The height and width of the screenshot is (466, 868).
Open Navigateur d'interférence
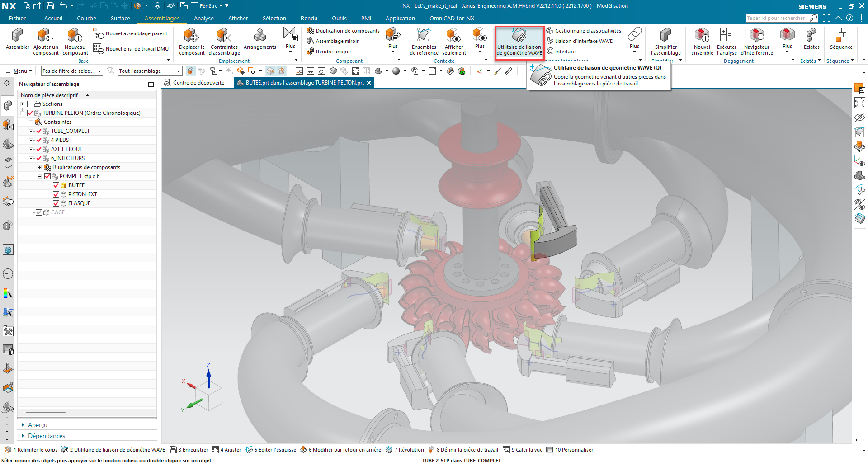(x=757, y=41)
